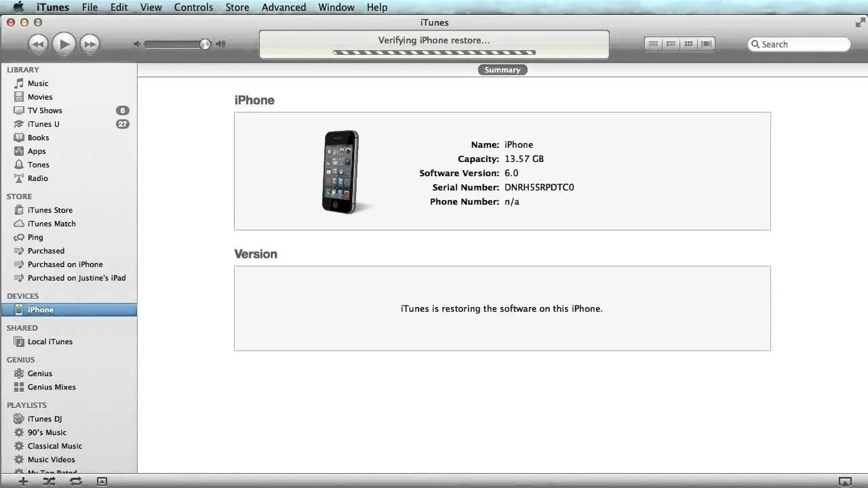The image size is (868, 488).
Task: Toggle repeat playback
Action: [x=76, y=481]
